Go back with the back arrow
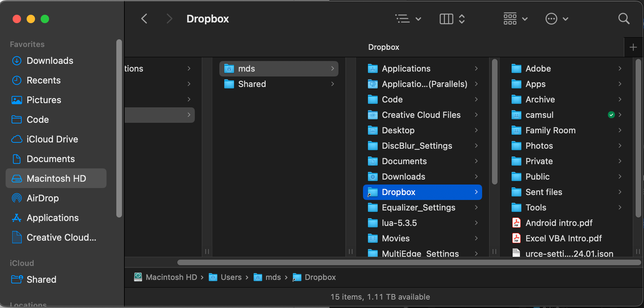 tap(144, 19)
